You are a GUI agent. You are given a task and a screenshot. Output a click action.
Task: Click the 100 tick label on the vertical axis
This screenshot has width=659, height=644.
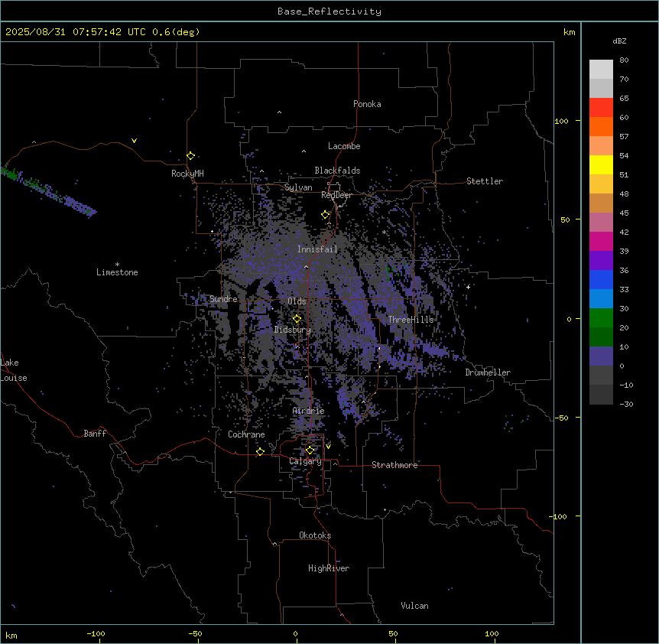561,121
